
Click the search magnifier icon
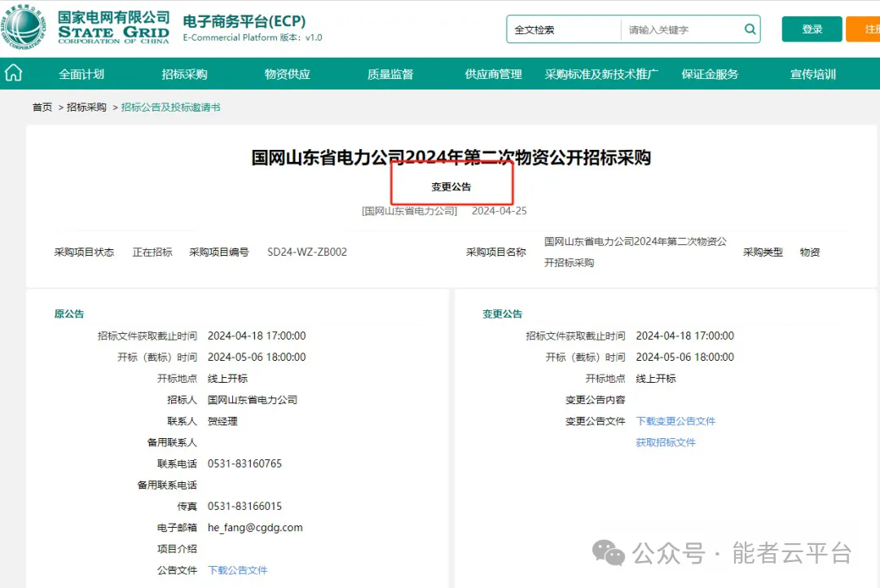750,29
